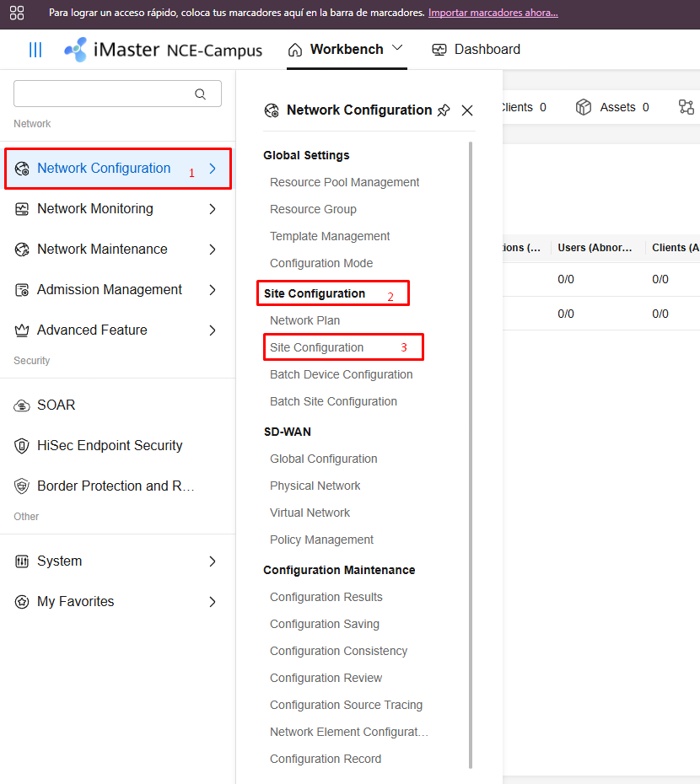The width and height of the screenshot is (700, 784).
Task: Open Resource Group
Action: 313,210
